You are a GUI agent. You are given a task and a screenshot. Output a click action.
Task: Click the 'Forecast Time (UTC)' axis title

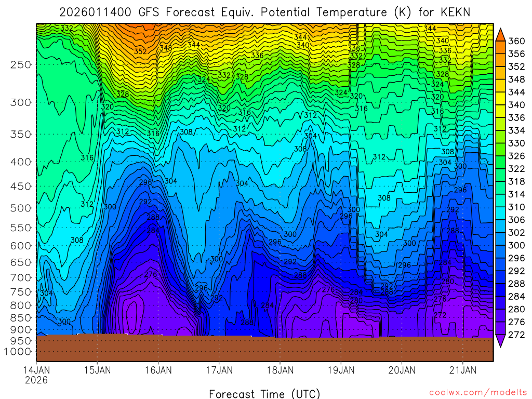click(264, 394)
